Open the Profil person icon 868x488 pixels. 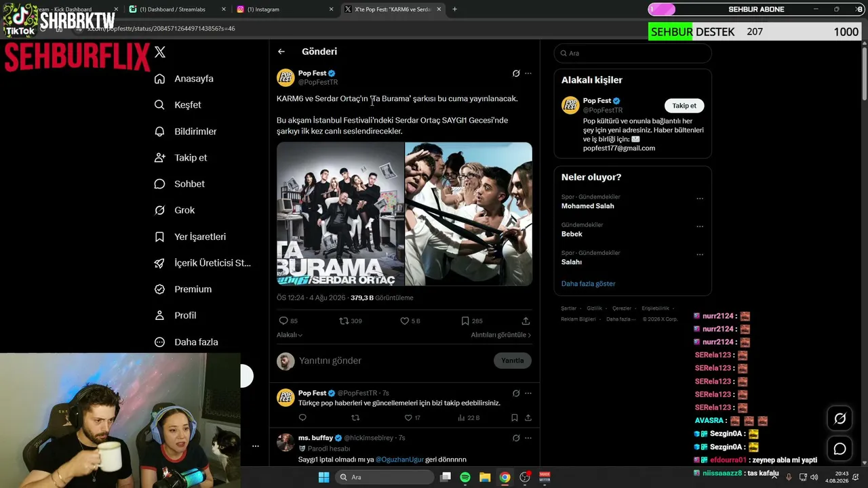click(159, 315)
